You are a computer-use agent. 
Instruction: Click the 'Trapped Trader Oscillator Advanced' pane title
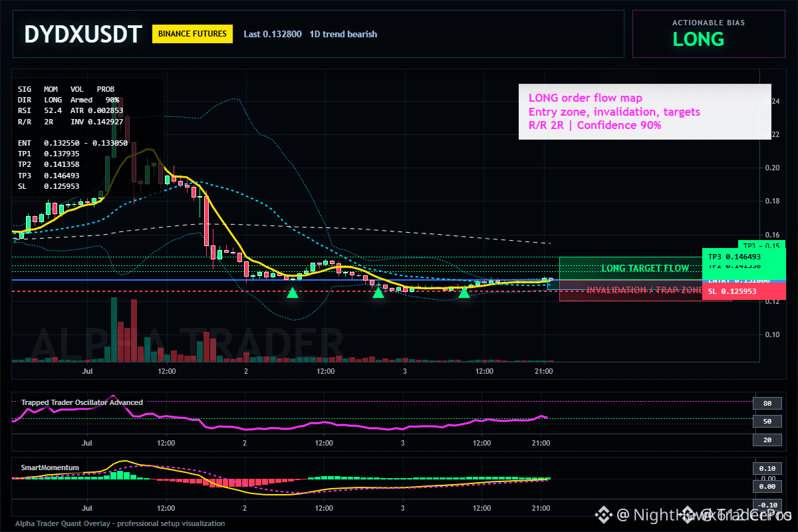click(82, 402)
